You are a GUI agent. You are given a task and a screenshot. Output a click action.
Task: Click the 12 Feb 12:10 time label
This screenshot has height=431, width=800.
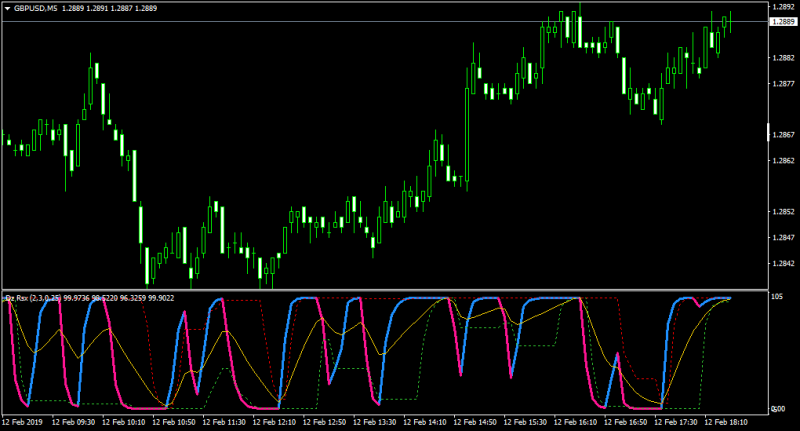click(x=274, y=422)
